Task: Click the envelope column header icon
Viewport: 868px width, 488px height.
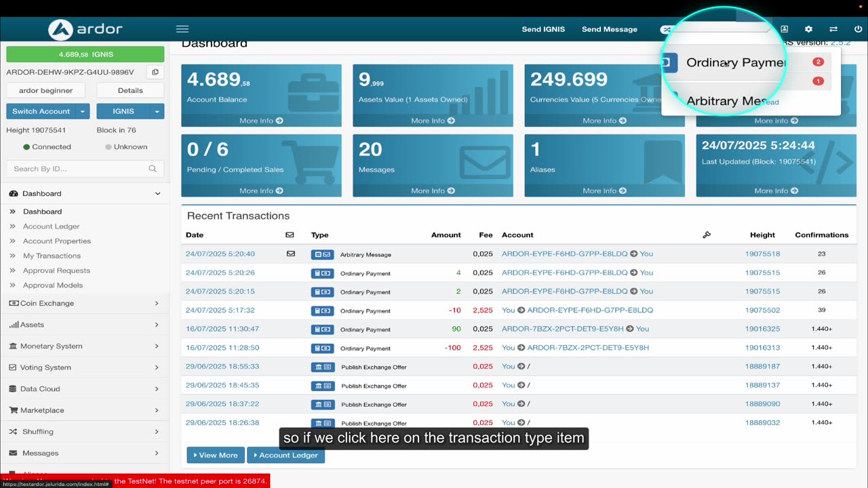Action: 290,235
